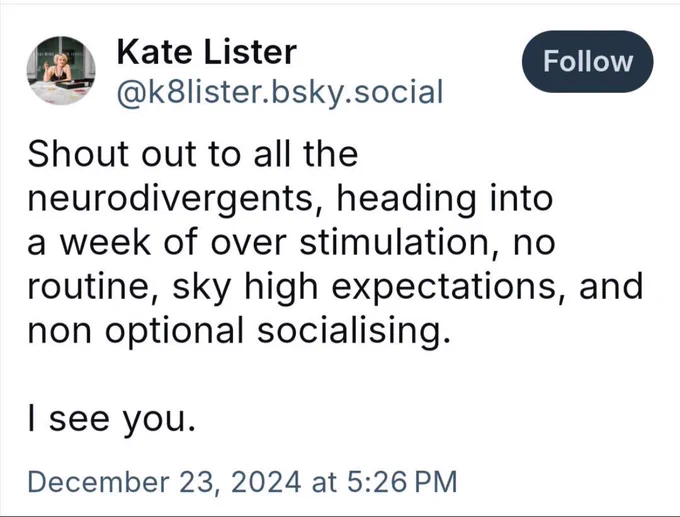Viewport: 680px width, 517px height.
Task: Click the word "socialising" in the post
Action: click(354, 331)
